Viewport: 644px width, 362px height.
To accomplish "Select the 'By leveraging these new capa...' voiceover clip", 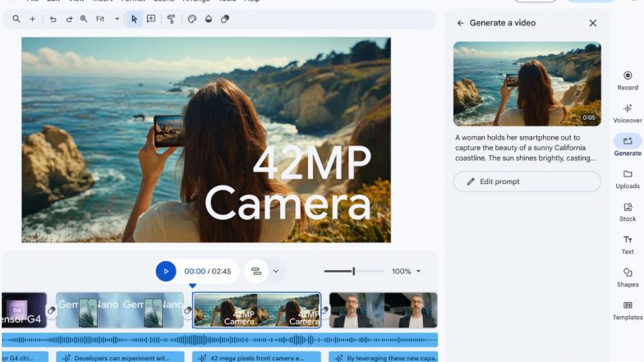I will coord(383,357).
